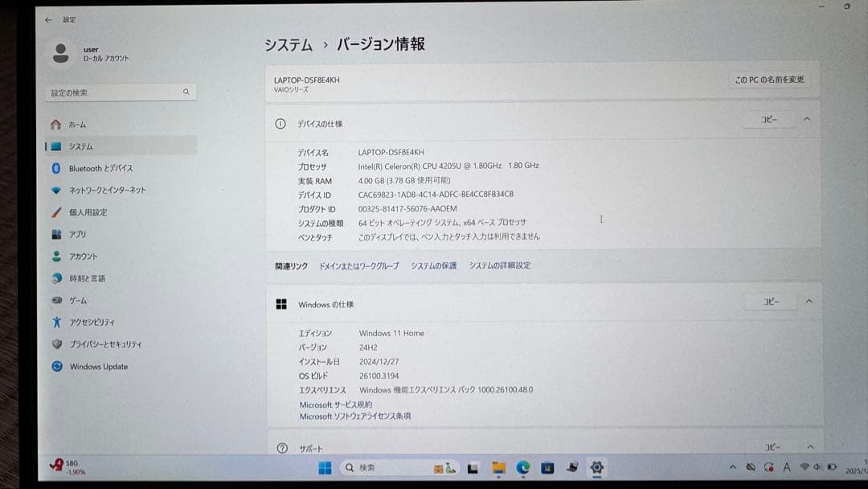Viewport: 868px width, 489px height.
Task: Click the 4.00 GB RAM value
Action: point(403,180)
